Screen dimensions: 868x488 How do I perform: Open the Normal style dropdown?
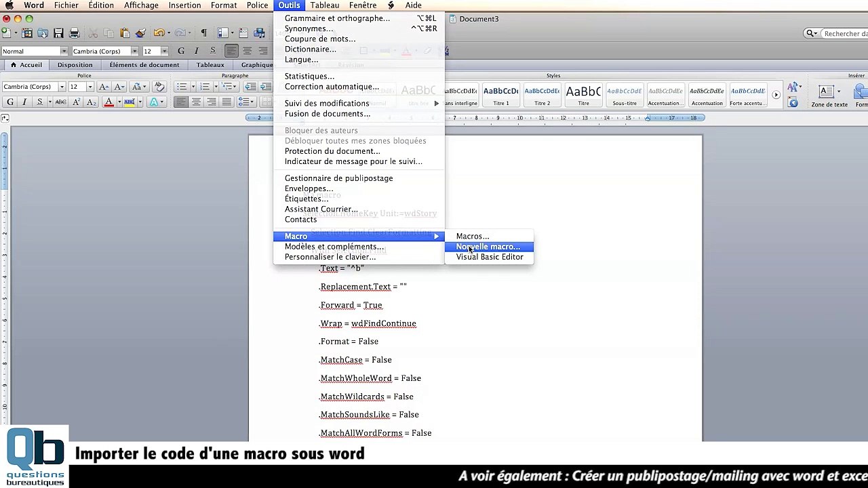(x=64, y=52)
